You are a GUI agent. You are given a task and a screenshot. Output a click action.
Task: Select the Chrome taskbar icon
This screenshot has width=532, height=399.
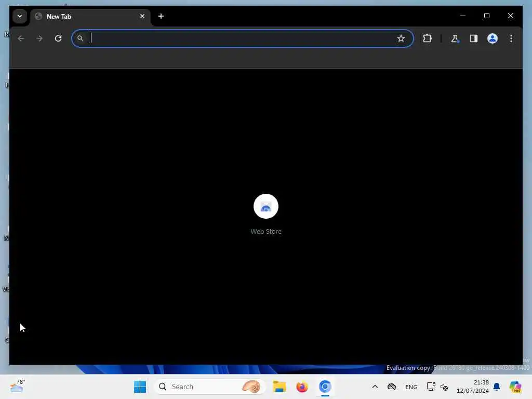(x=325, y=387)
